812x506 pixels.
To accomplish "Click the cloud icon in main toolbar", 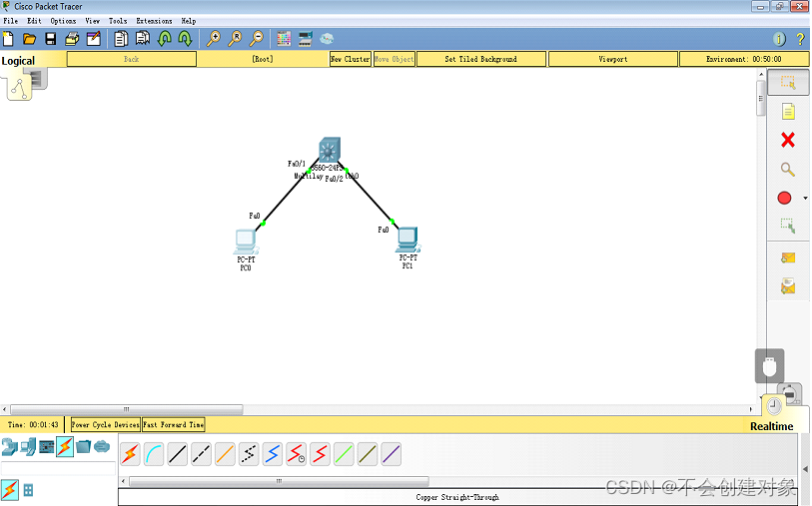I will pos(327,38).
